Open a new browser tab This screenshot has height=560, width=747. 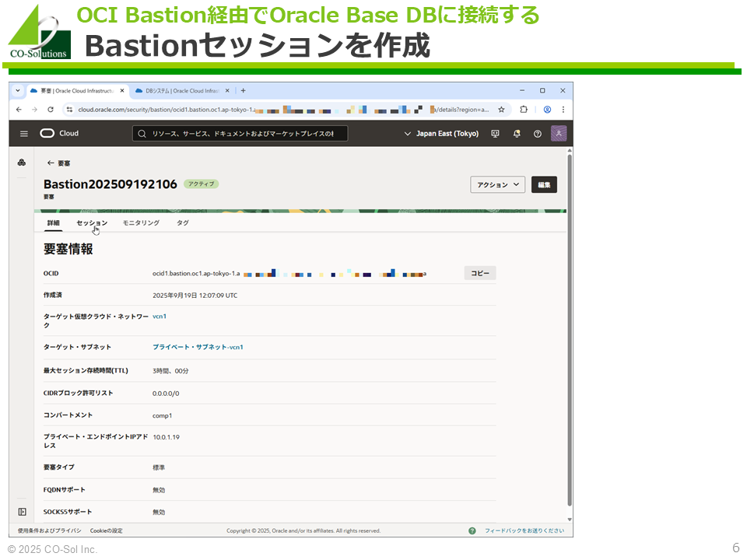click(x=243, y=90)
